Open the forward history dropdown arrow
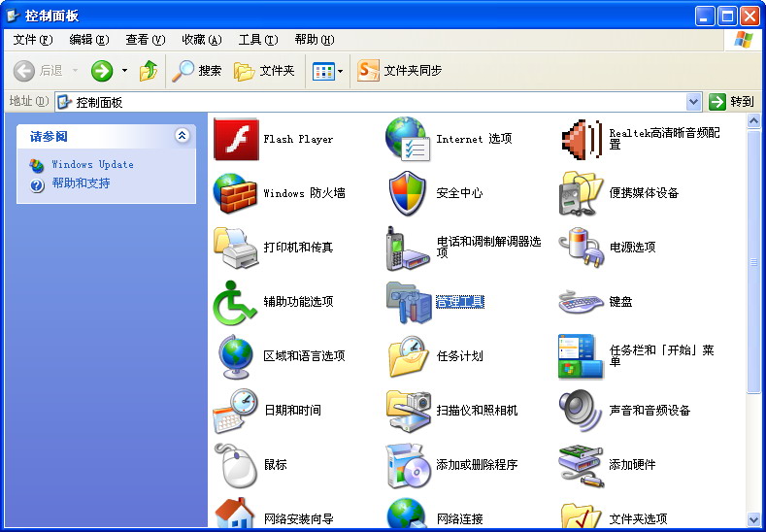The image size is (766, 532). (x=124, y=71)
